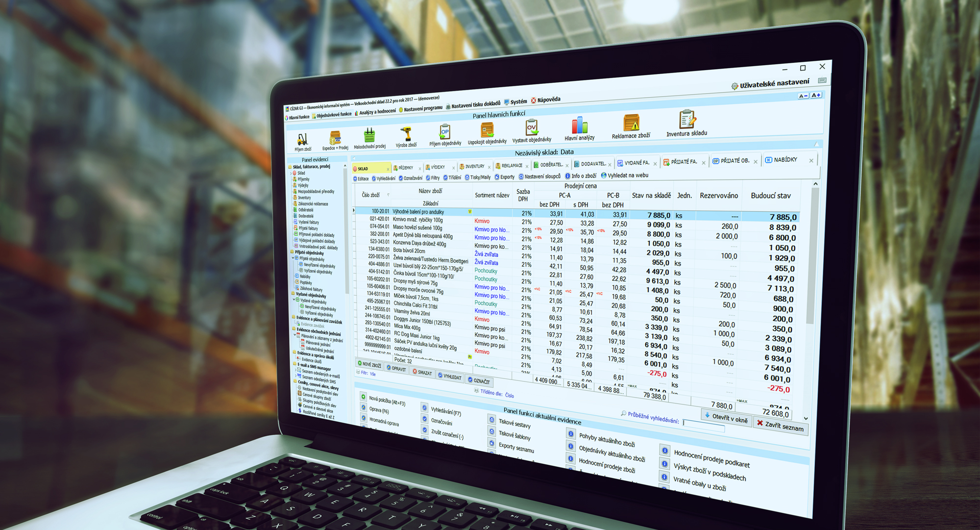Click the Exporty toolbar item

(505, 177)
